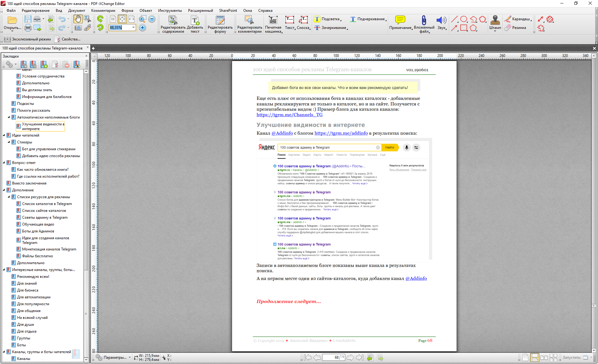The width and height of the screenshot is (598, 364).
Task: Toggle the Fit Page zoom mode
Action: point(122,19)
